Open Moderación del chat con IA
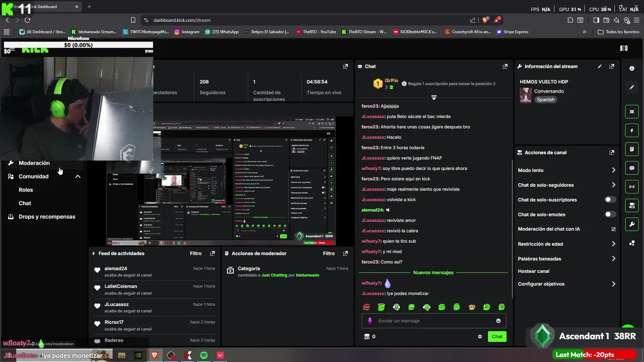 tap(567, 229)
